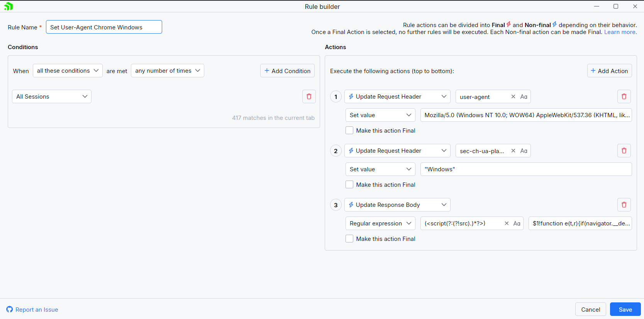Save the rule
The height and width of the screenshot is (319, 644).
coord(625,309)
